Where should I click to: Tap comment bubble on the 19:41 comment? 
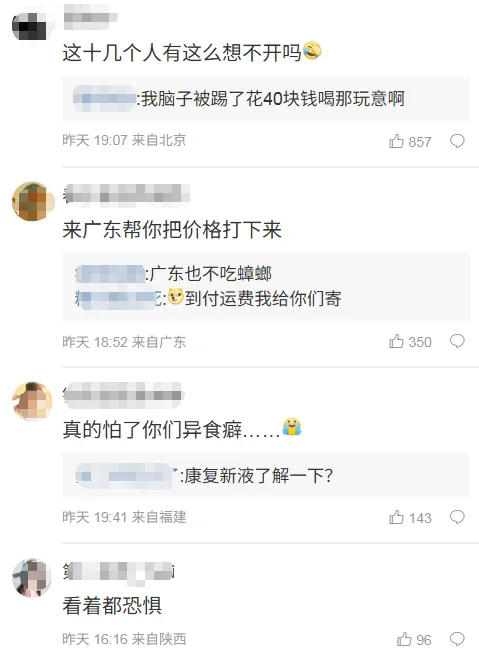click(457, 517)
